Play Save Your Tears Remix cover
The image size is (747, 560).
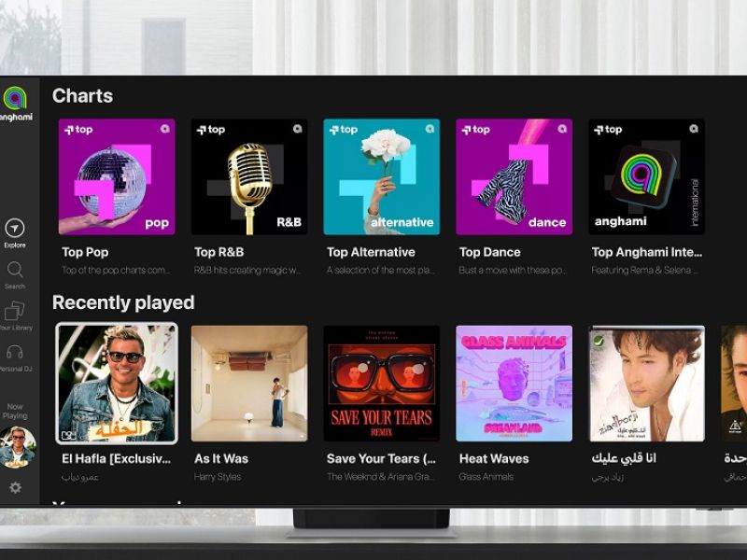click(382, 384)
